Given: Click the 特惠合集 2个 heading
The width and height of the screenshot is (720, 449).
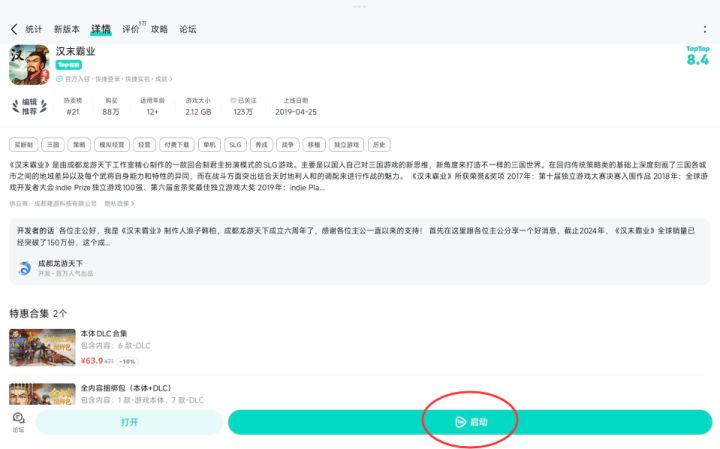Looking at the screenshot, I should click(x=38, y=314).
